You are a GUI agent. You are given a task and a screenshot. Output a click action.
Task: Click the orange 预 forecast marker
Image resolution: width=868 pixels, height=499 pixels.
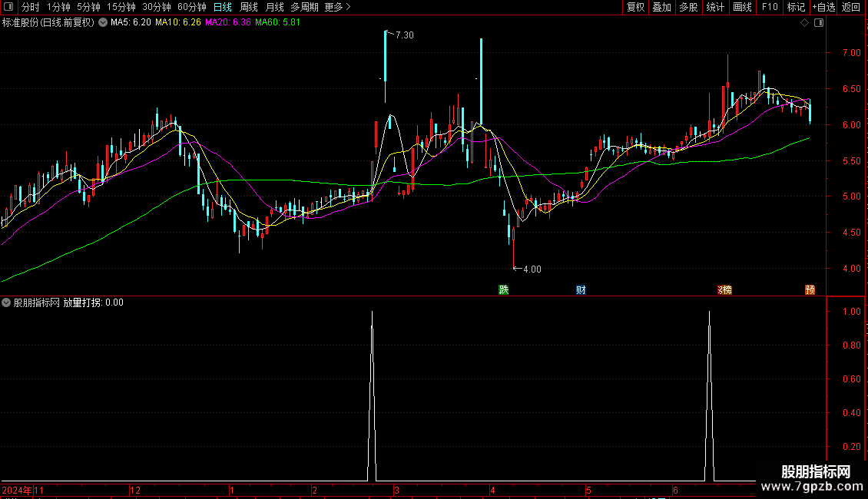tap(810, 290)
